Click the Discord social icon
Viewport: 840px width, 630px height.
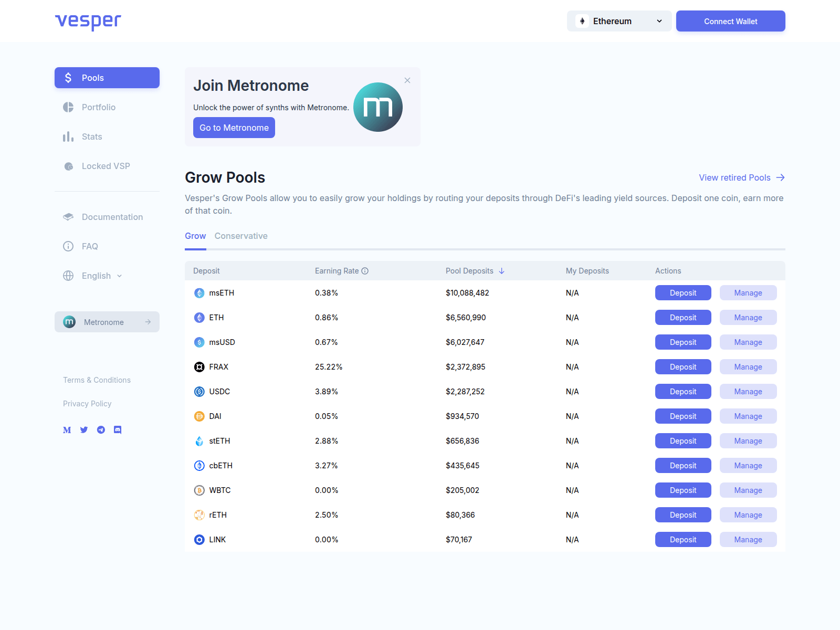(118, 430)
